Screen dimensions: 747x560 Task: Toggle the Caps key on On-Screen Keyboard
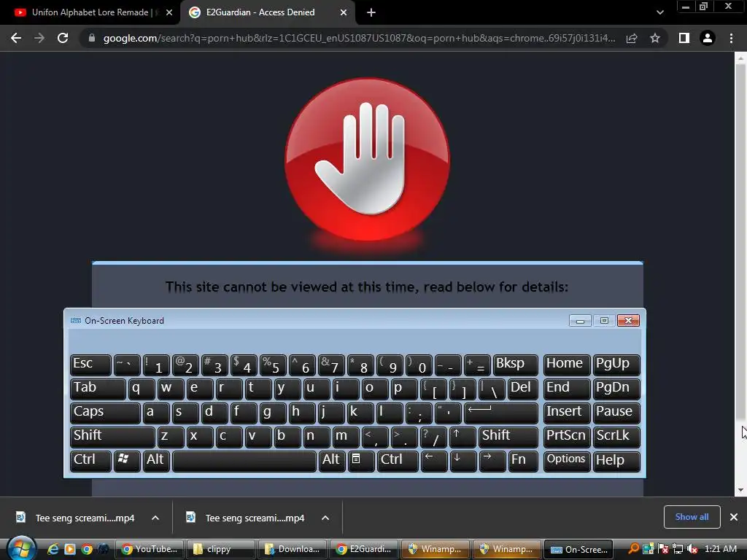pos(105,413)
